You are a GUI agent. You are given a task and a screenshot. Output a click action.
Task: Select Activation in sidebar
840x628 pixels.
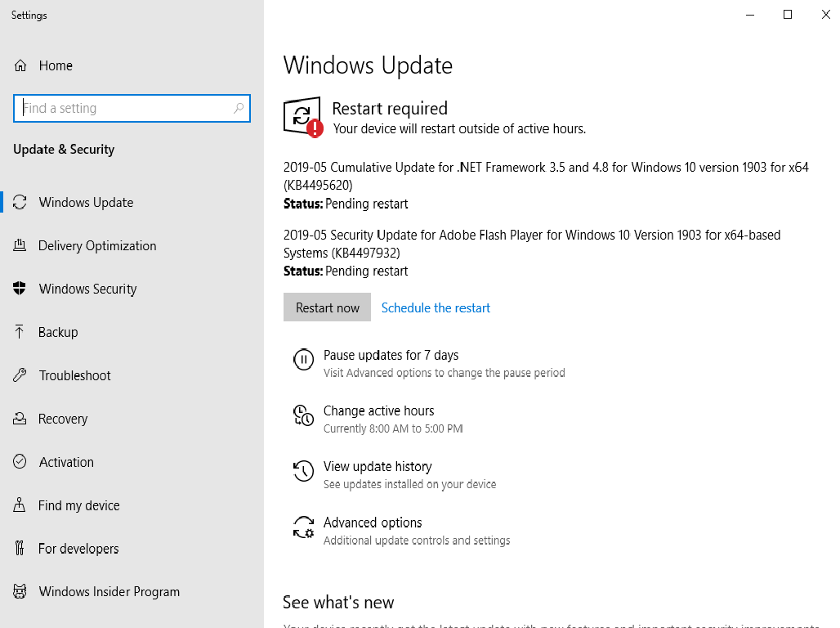pyautogui.click(x=66, y=462)
